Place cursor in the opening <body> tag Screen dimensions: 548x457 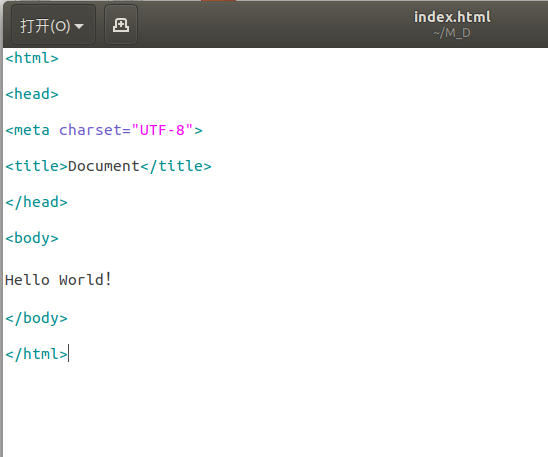point(32,238)
